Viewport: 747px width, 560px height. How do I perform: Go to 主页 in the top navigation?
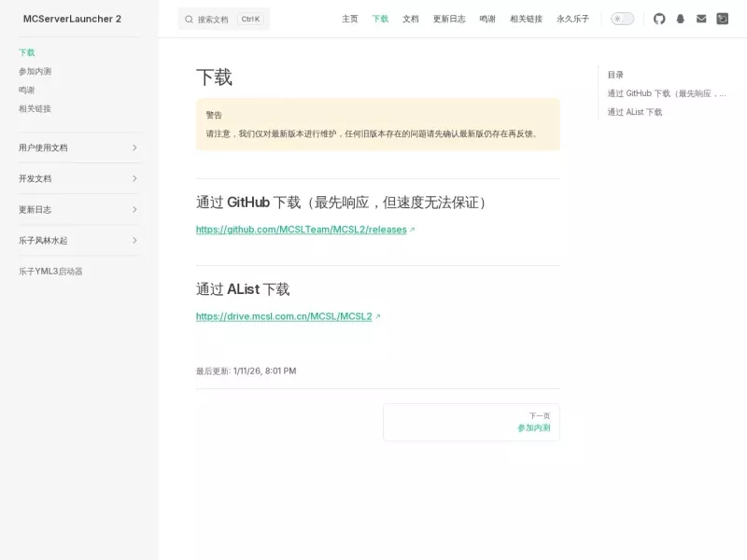(349, 19)
